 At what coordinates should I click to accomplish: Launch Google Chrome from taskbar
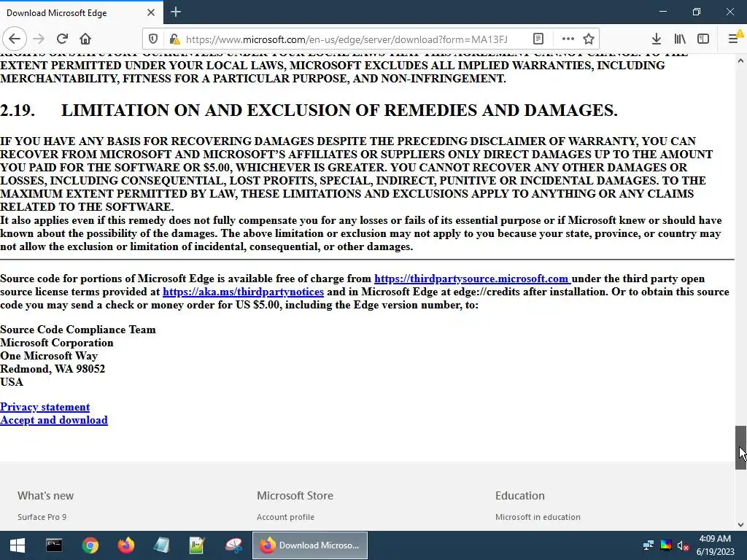click(x=90, y=545)
